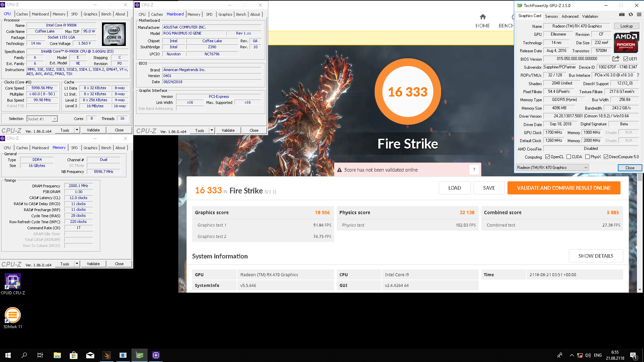Click the AMD Radeon logo in GPU-Z
644x362 pixels.
coord(626,42)
